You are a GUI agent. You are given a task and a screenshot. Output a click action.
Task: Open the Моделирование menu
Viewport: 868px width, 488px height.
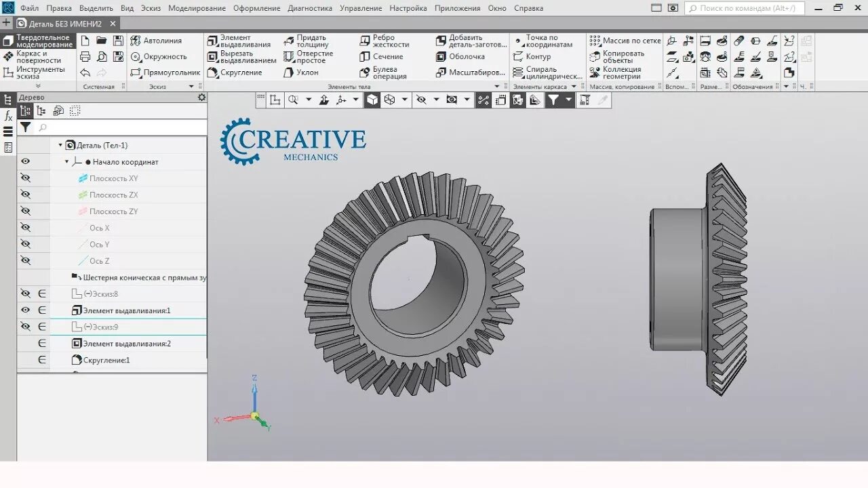pyautogui.click(x=197, y=8)
